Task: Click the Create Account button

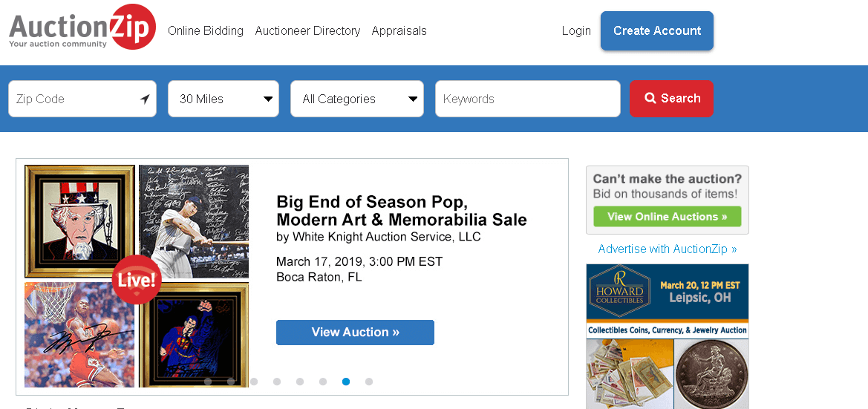Action: click(657, 31)
